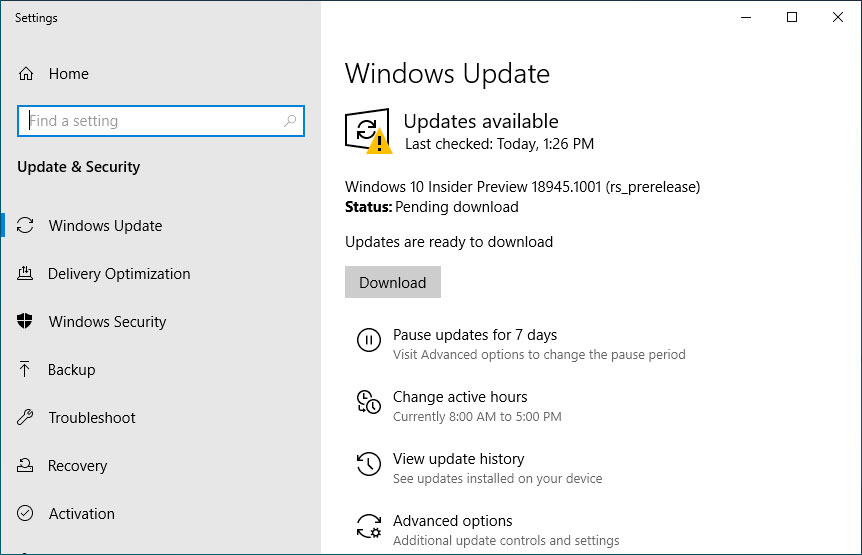Focus the Find a setting field

(x=161, y=121)
